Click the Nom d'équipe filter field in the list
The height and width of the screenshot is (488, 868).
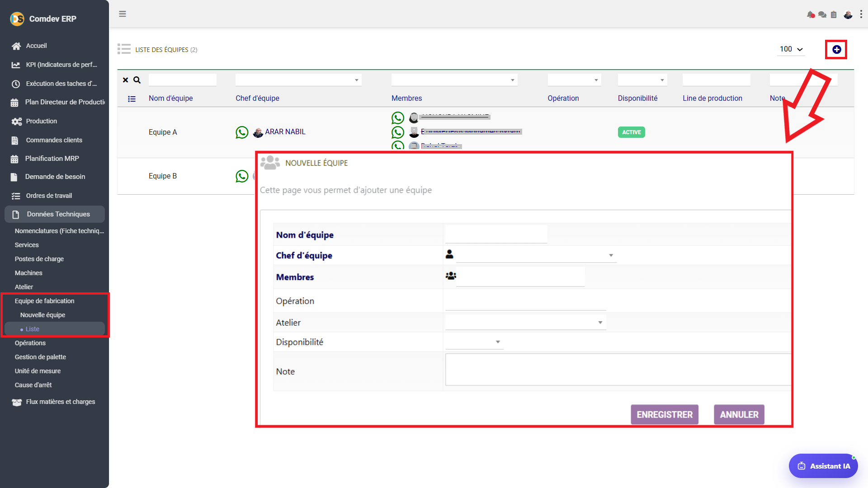coord(183,80)
